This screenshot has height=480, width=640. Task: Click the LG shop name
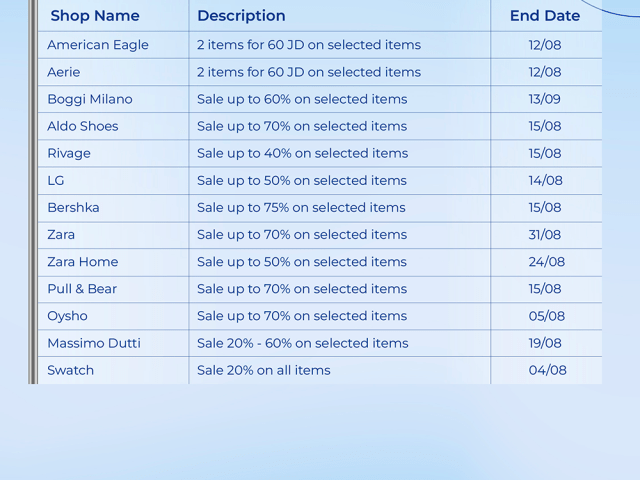[x=56, y=180]
